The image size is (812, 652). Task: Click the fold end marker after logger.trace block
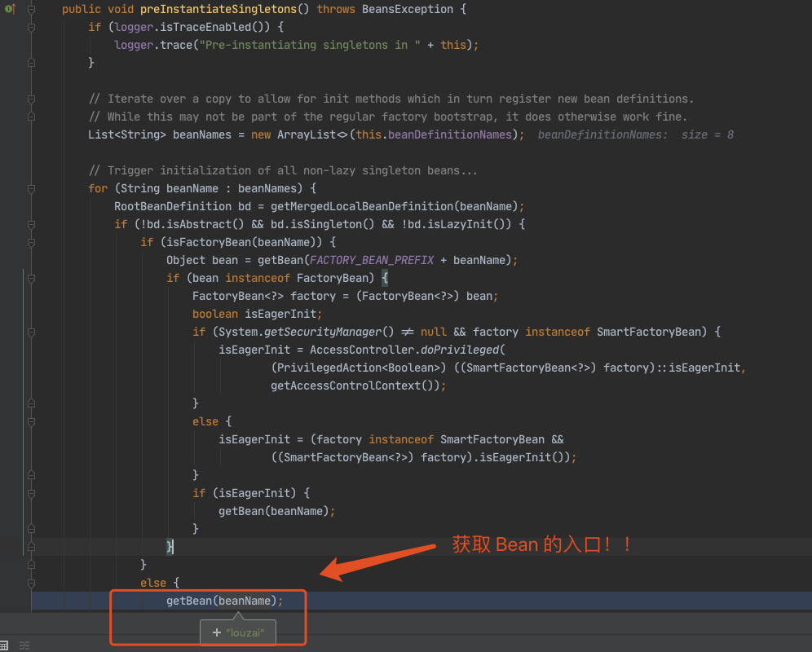coord(31,63)
